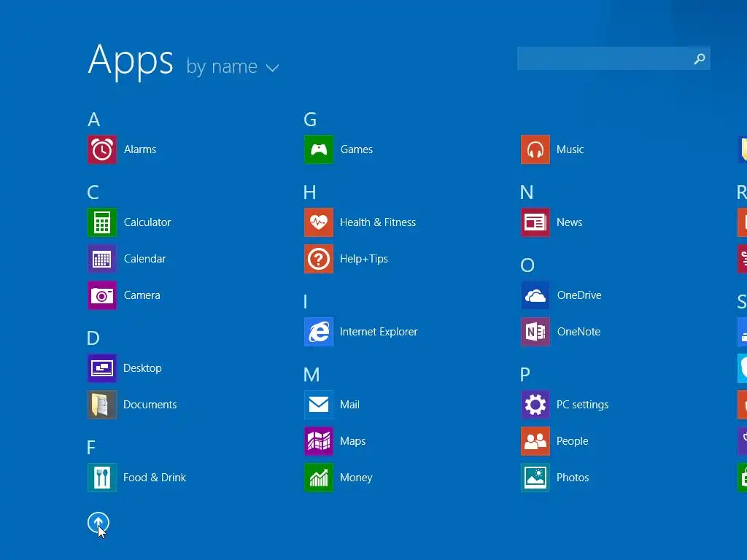This screenshot has height=560, width=747.
Task: Open the Maps app icon
Action: click(x=319, y=441)
